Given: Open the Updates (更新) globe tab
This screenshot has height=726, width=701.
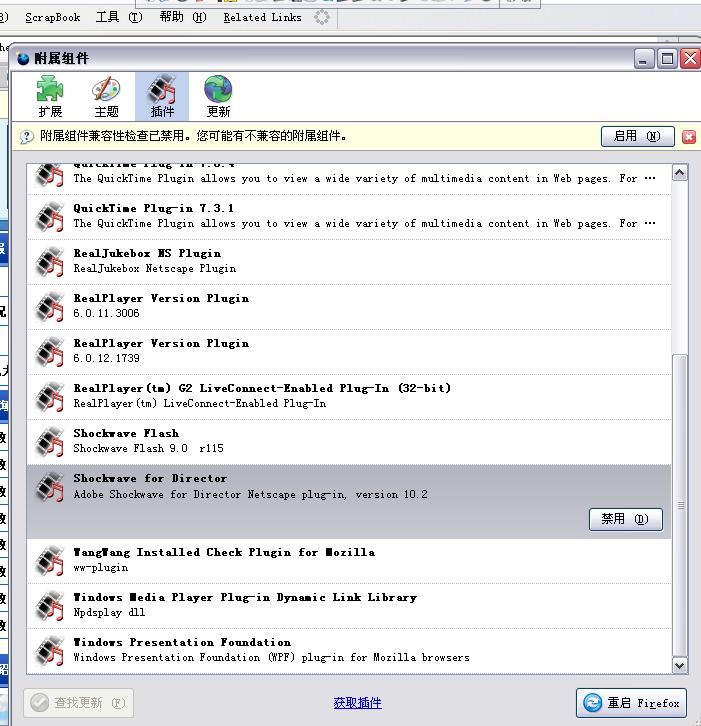Looking at the screenshot, I should tap(218, 97).
